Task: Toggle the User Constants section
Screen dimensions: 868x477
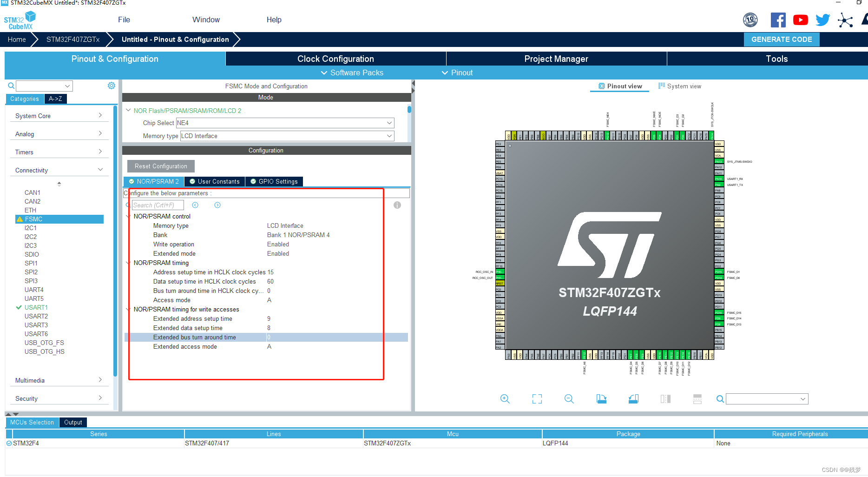Action: [214, 181]
